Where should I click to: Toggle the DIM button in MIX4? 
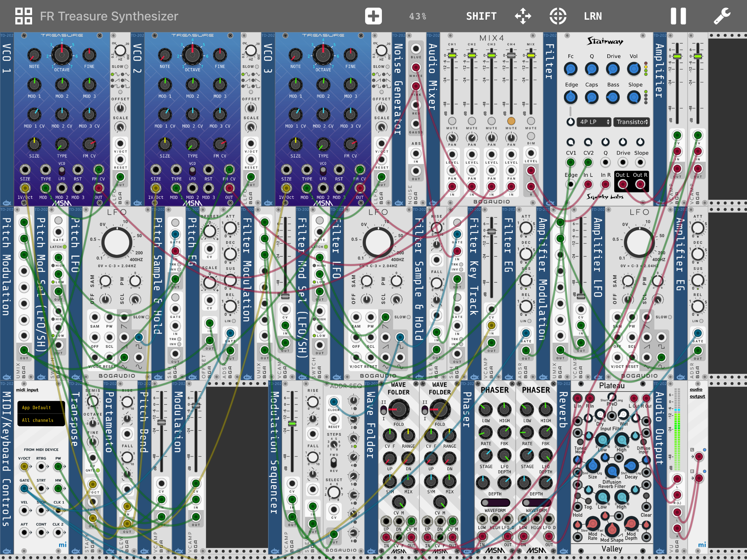pyautogui.click(x=531, y=136)
